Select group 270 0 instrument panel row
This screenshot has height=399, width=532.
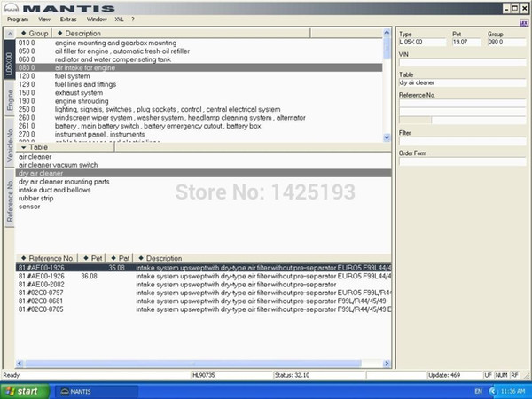point(199,135)
